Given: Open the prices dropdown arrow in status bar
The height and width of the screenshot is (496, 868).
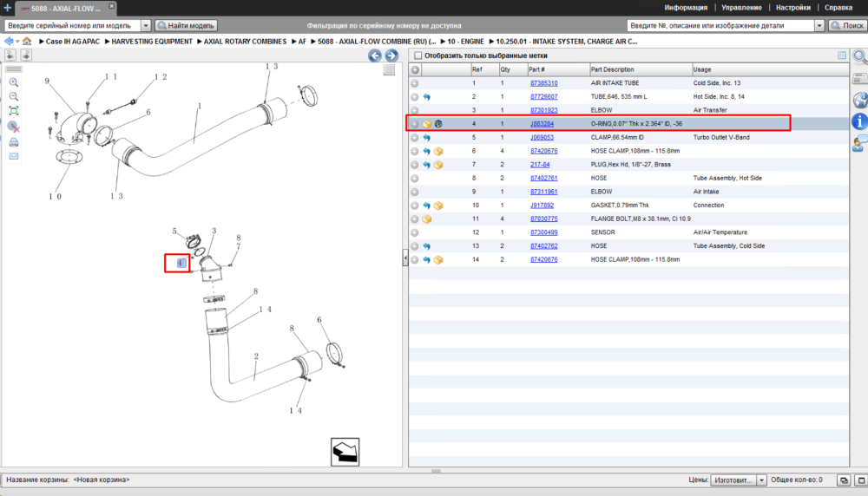Looking at the screenshot, I should [x=761, y=480].
